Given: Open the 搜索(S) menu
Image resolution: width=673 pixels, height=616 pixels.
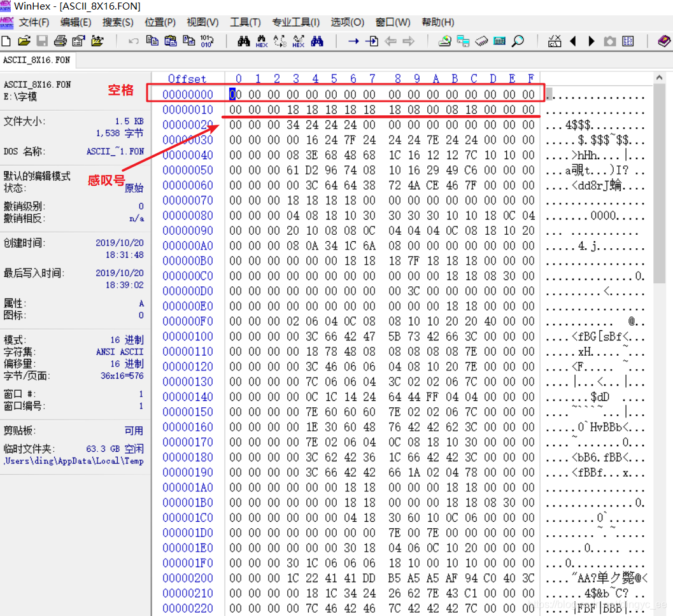Looking at the screenshot, I should [x=118, y=22].
